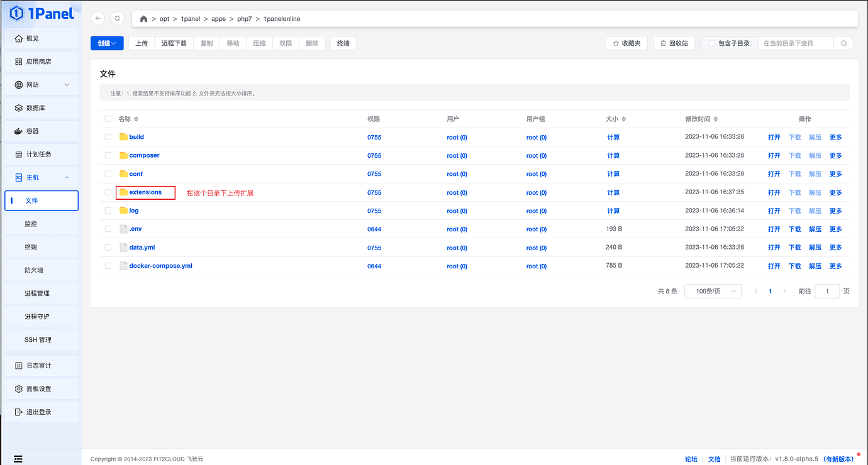Image resolution: width=868 pixels, height=465 pixels.
Task: Refresh the file list with the refresh icon
Action: pyautogui.click(x=117, y=18)
